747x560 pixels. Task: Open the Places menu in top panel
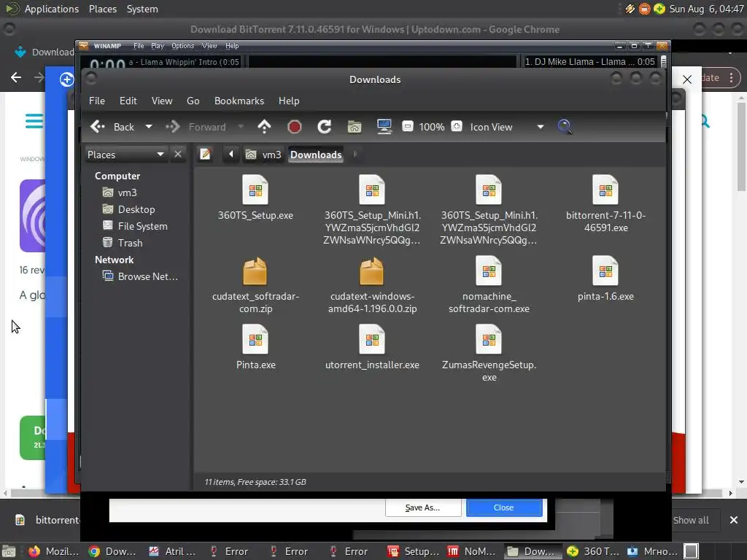(102, 9)
